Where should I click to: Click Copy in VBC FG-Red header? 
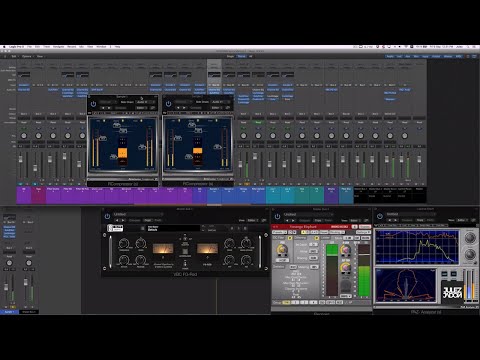click(x=148, y=220)
